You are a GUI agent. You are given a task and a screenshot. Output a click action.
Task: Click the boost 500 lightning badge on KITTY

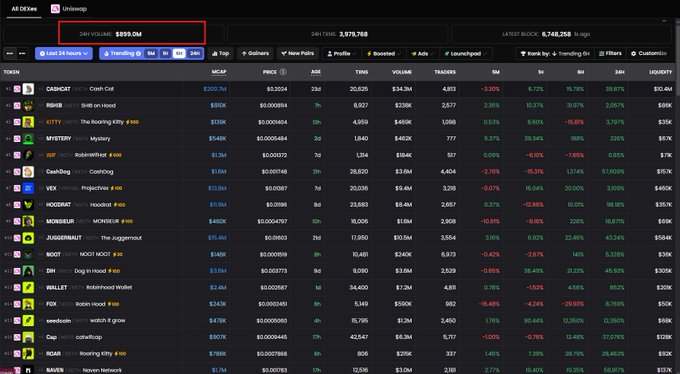[x=132, y=122]
